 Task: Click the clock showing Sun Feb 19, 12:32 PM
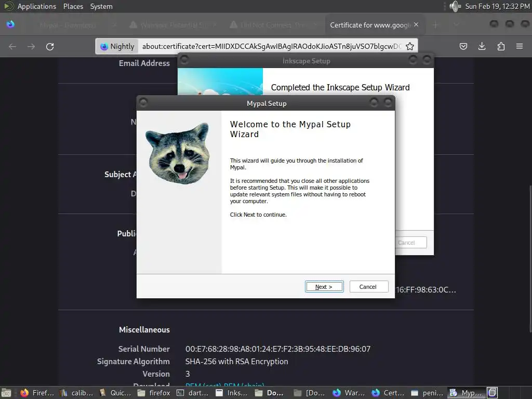[x=497, y=6]
